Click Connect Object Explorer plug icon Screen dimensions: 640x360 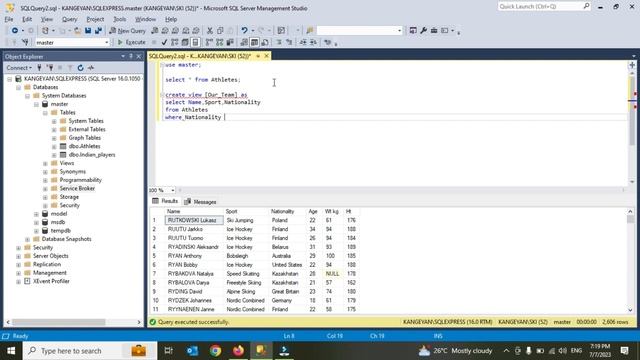tap(40, 68)
